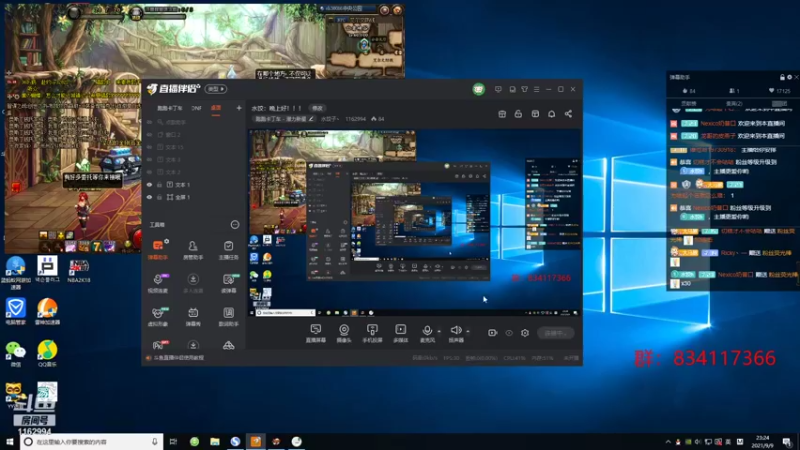800x450 pixels.
Task: Open the QQ音乐 desktop icon
Action: click(47, 353)
